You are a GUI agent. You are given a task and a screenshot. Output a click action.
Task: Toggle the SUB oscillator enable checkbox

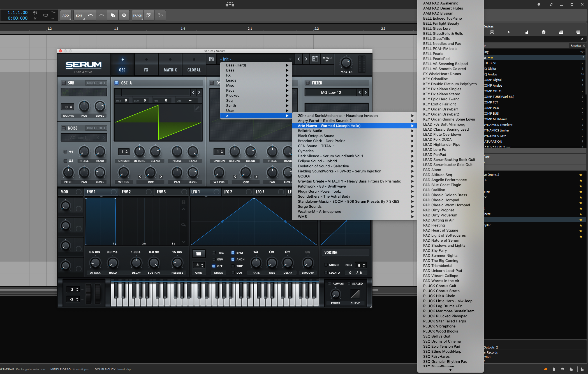(64, 83)
